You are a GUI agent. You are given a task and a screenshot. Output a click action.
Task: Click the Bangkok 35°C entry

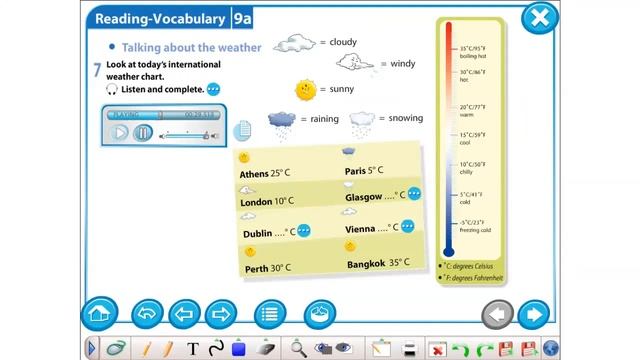click(x=378, y=263)
